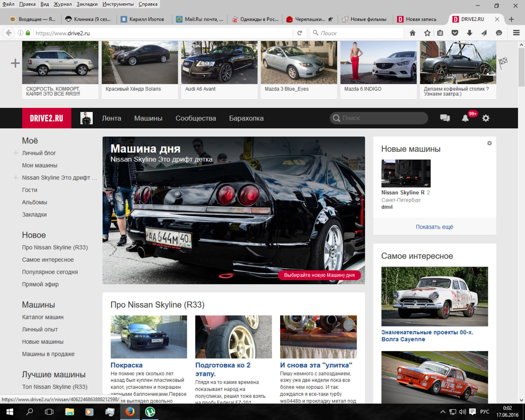525x420 pixels.
Task: Reload the page with the refresh icon
Action: tap(300, 33)
